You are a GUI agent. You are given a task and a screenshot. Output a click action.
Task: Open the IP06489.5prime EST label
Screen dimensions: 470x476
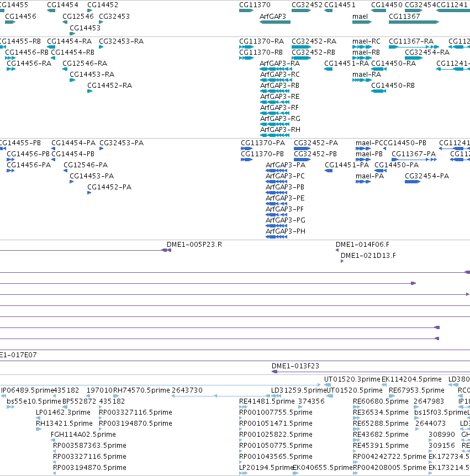point(27,390)
